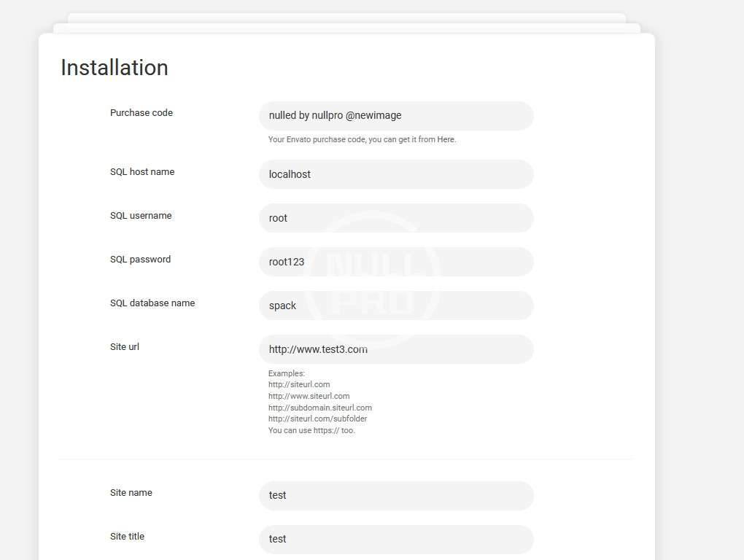The width and height of the screenshot is (744, 560).
Task: Click the 'SQL host name' label
Action: click(142, 172)
